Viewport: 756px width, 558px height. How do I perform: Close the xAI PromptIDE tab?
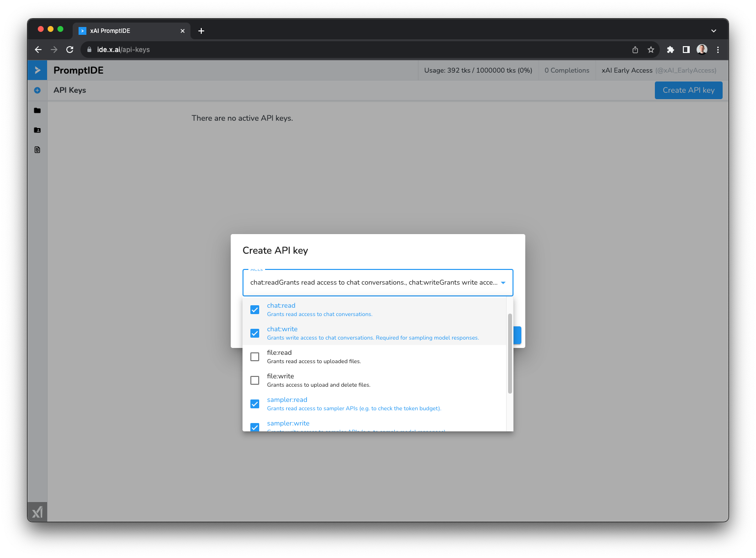coord(183,31)
